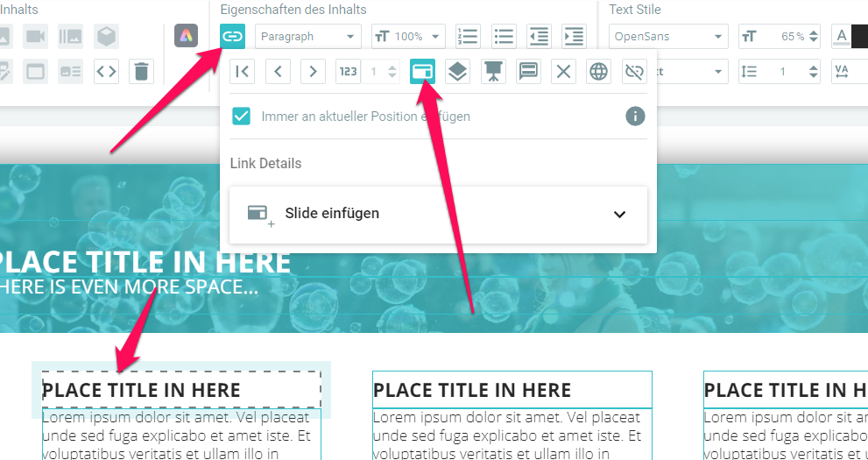The width and height of the screenshot is (868, 460).
Task: Select the next slide link icon
Action: [x=313, y=71]
